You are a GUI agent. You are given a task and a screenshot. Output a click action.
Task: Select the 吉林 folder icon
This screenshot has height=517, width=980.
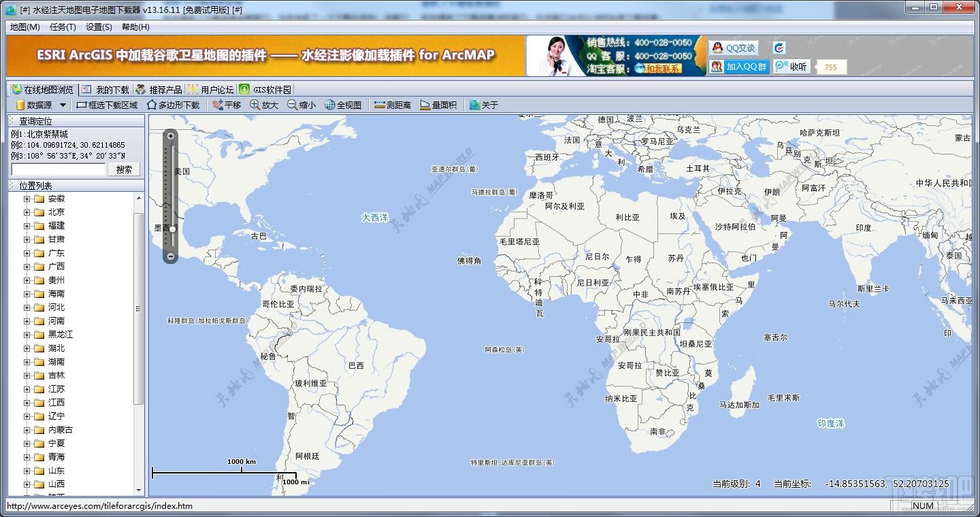click(x=39, y=376)
